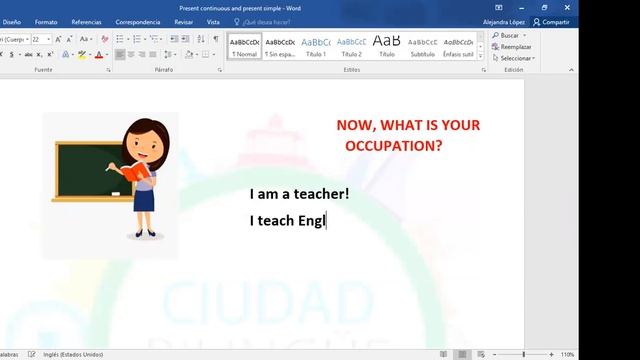Open Estilos pane launcher
Screen dimensions: 640x360
pyautogui.click(x=484, y=70)
